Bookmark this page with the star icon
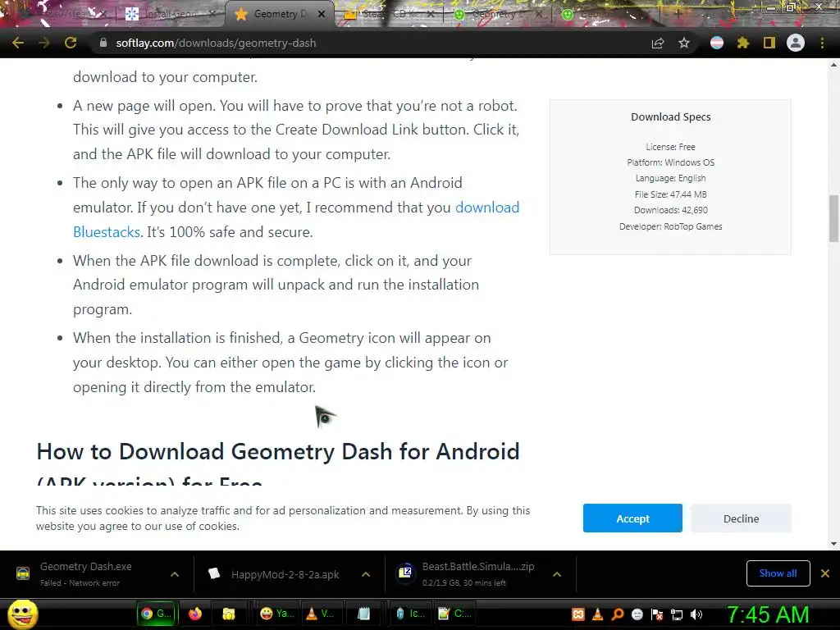The width and height of the screenshot is (840, 630). (684, 43)
